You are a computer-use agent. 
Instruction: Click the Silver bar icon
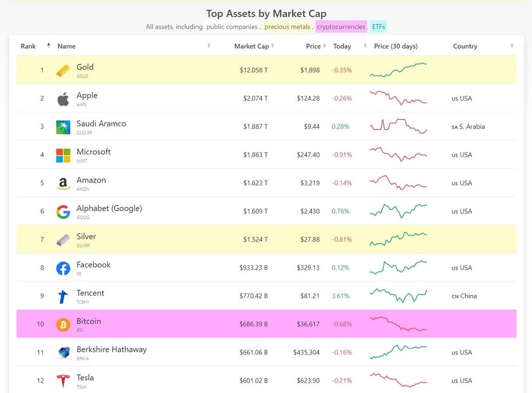pyautogui.click(x=63, y=240)
